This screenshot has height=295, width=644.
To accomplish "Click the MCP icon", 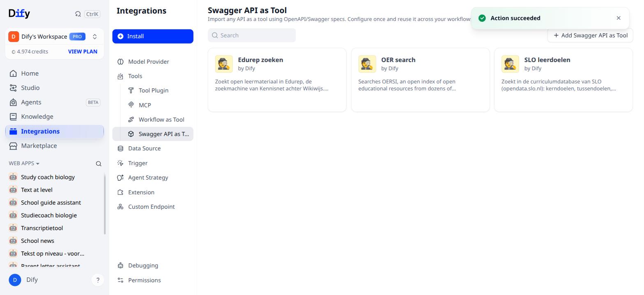I will pyautogui.click(x=131, y=105).
